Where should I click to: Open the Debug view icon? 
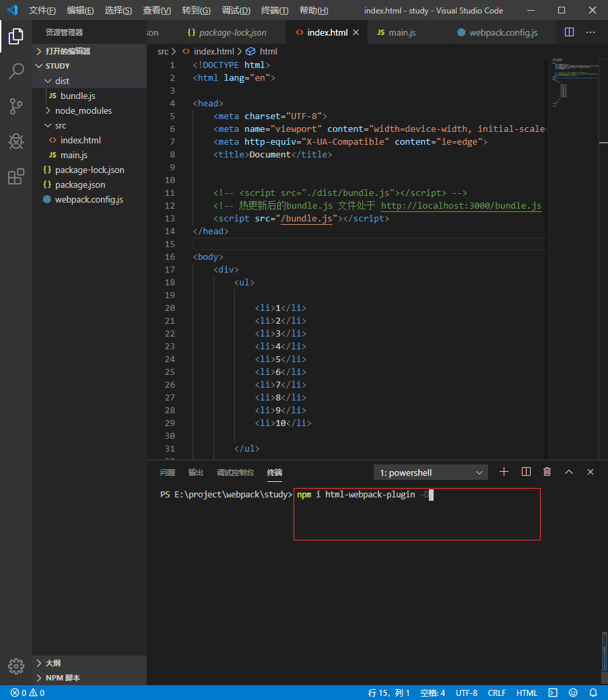pyautogui.click(x=16, y=141)
